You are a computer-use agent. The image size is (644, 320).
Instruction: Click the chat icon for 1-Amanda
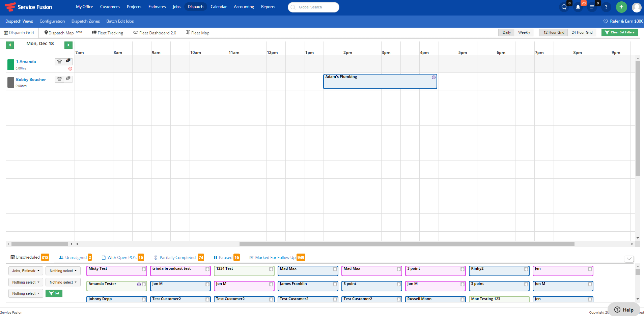[68, 61]
